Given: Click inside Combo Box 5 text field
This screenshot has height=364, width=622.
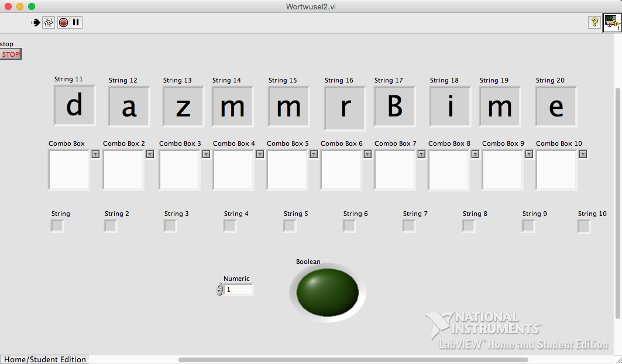Looking at the screenshot, I should pos(287,170).
